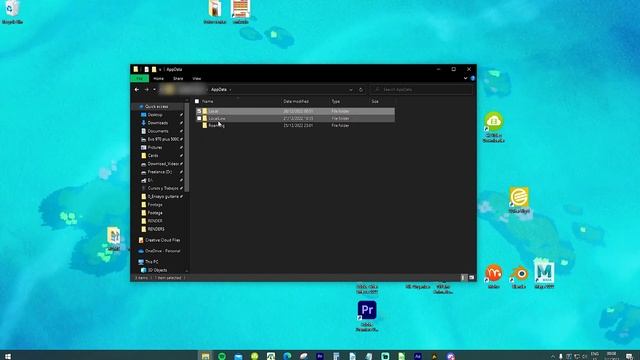Open Documents in Quick access
The image size is (640, 360).
click(158, 131)
